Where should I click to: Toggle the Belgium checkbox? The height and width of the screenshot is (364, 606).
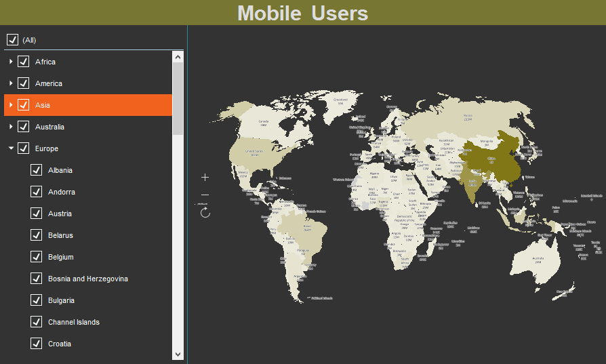37,257
